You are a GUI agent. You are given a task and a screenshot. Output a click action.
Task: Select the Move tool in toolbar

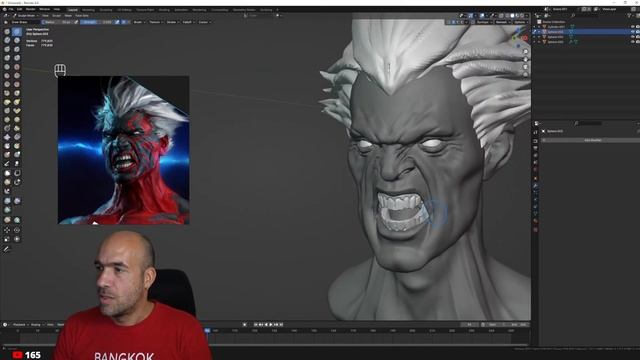7,230
